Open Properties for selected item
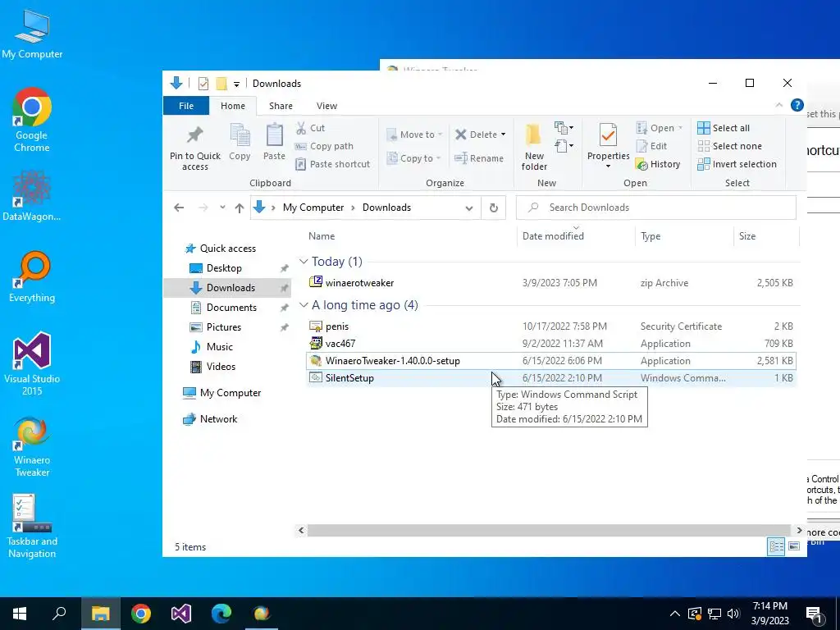The image size is (840, 630). pos(608,146)
